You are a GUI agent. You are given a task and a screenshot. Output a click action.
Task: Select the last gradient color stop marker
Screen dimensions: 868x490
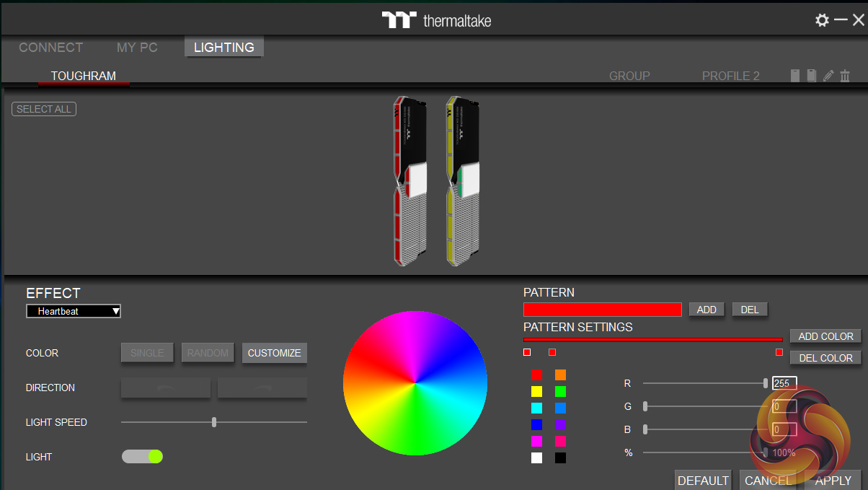(779, 351)
